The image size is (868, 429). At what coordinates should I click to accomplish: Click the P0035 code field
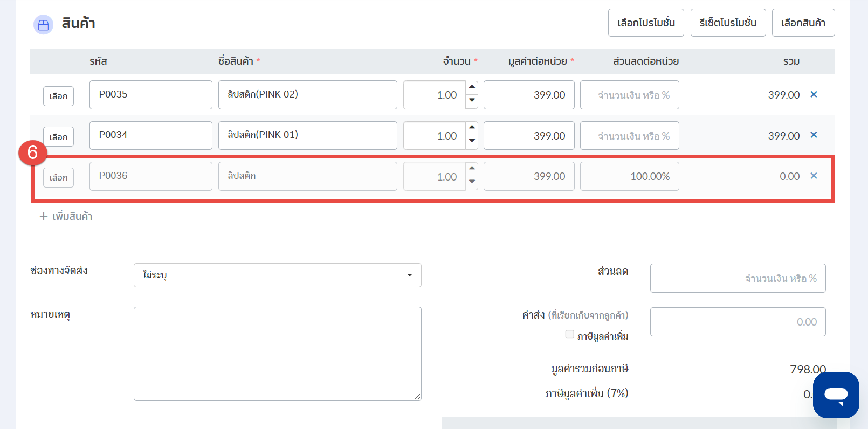[x=151, y=95]
